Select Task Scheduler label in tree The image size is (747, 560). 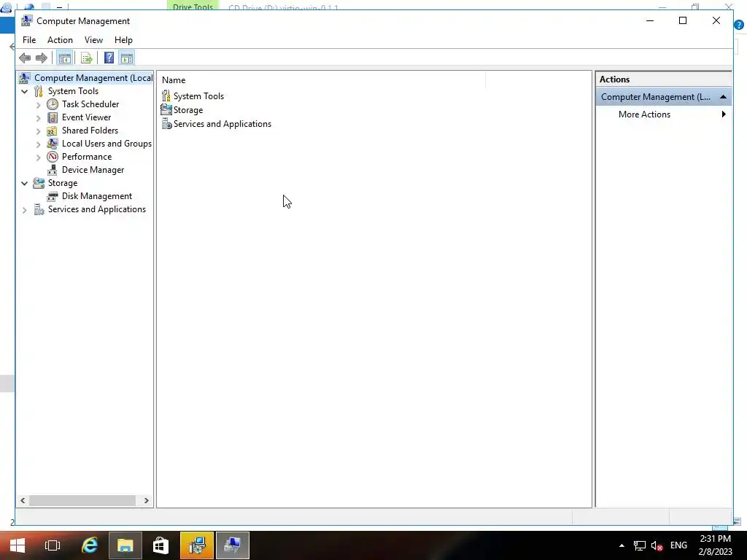(x=90, y=104)
